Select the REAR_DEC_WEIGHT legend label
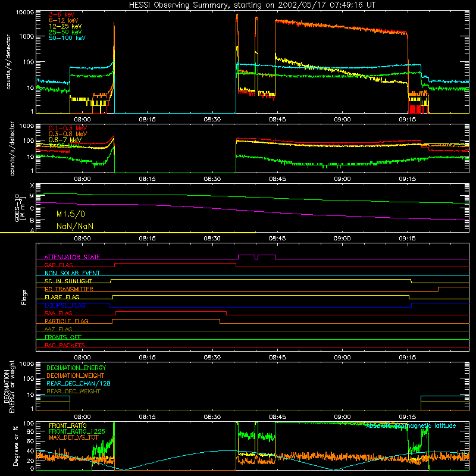This screenshot has width=476, height=476. pyautogui.click(x=73, y=392)
